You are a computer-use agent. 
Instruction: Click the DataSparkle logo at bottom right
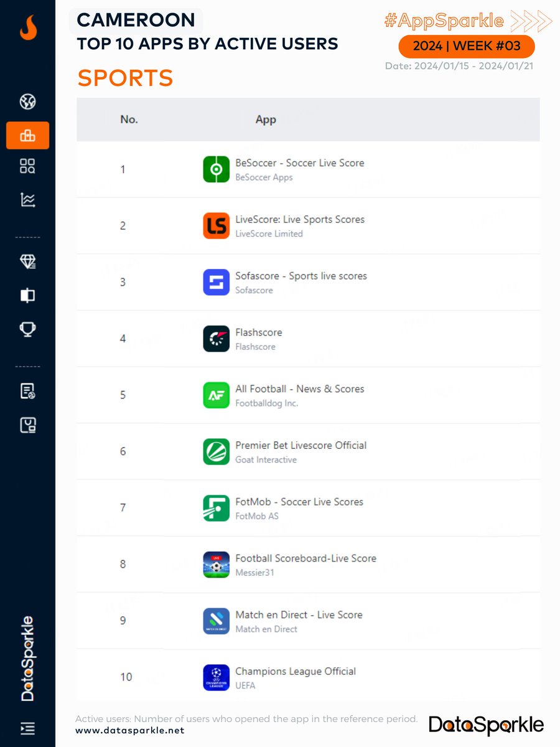click(486, 725)
